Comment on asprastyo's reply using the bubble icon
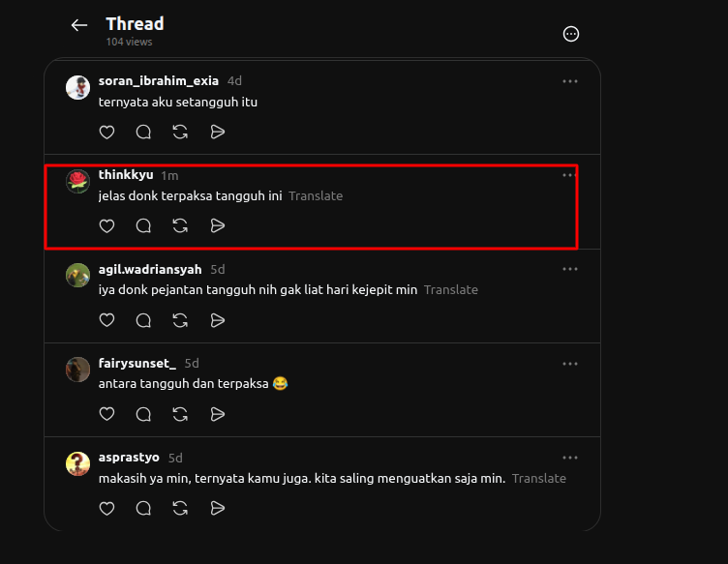This screenshot has height=564, width=728. point(143,508)
